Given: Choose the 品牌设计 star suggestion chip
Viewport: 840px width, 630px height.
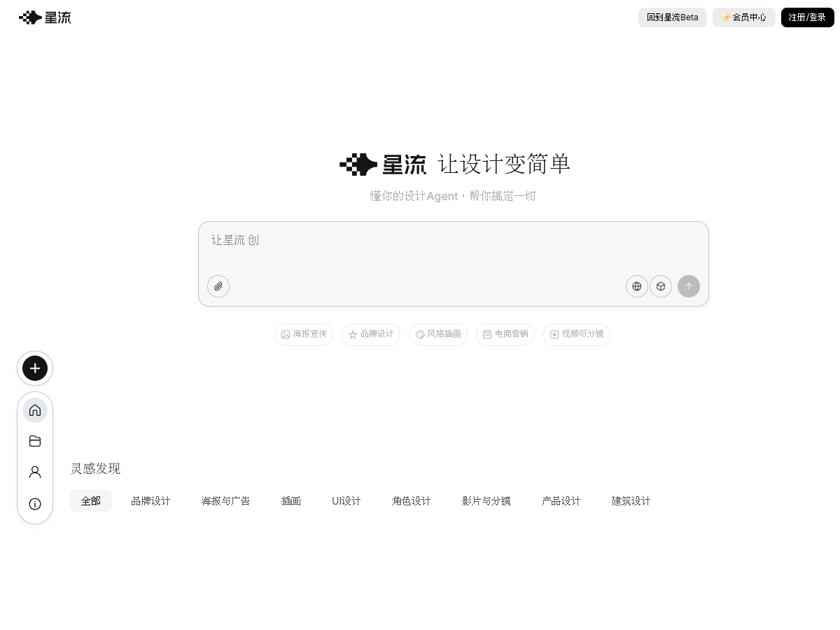Looking at the screenshot, I should (371, 334).
